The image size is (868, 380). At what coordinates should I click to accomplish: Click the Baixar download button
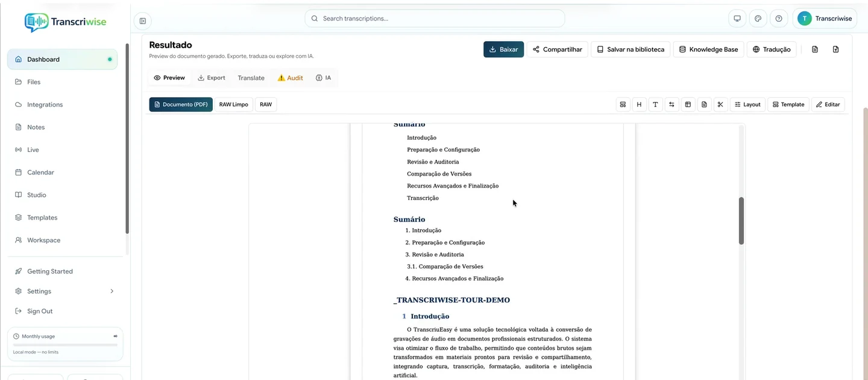coord(503,49)
